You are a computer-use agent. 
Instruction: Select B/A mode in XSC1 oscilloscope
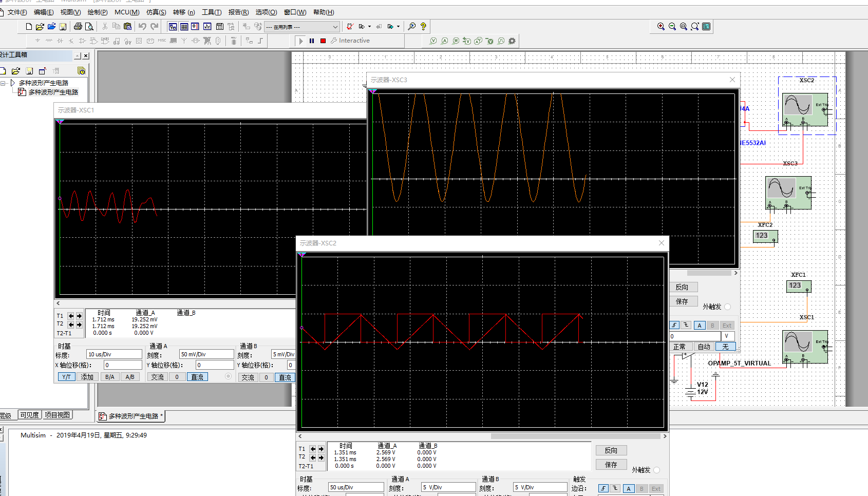click(110, 377)
